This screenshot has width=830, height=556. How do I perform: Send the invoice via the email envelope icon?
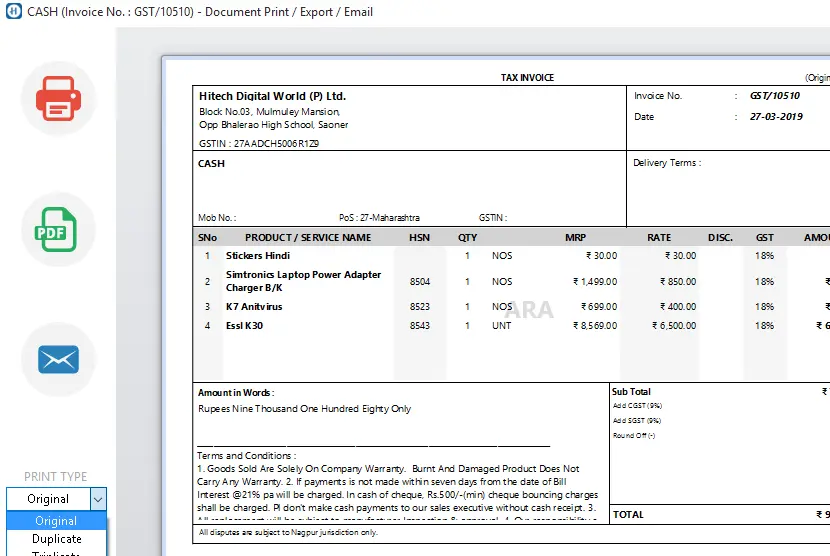pos(58,358)
